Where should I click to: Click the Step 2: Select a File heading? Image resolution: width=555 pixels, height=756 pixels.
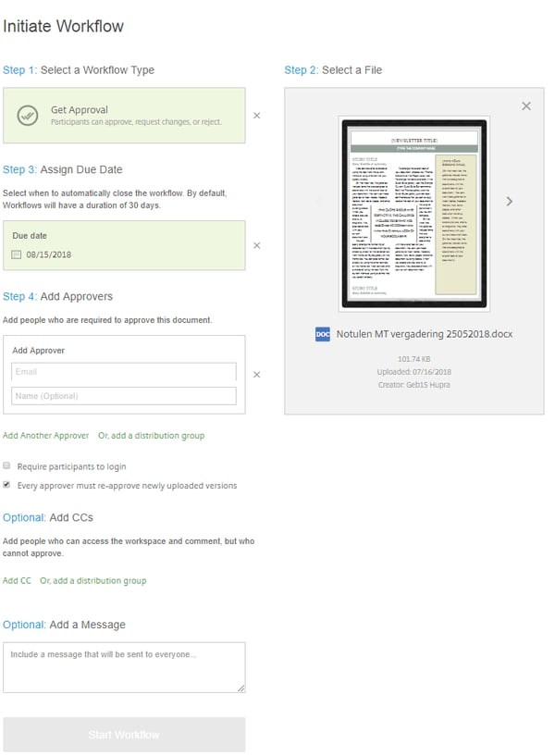333,70
